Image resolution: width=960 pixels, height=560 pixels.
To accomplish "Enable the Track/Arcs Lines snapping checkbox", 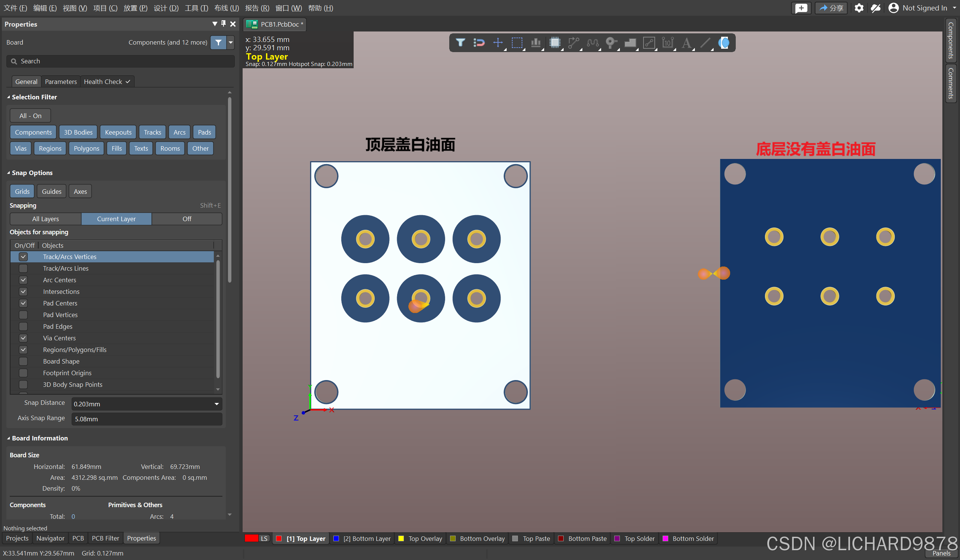I will point(23,268).
